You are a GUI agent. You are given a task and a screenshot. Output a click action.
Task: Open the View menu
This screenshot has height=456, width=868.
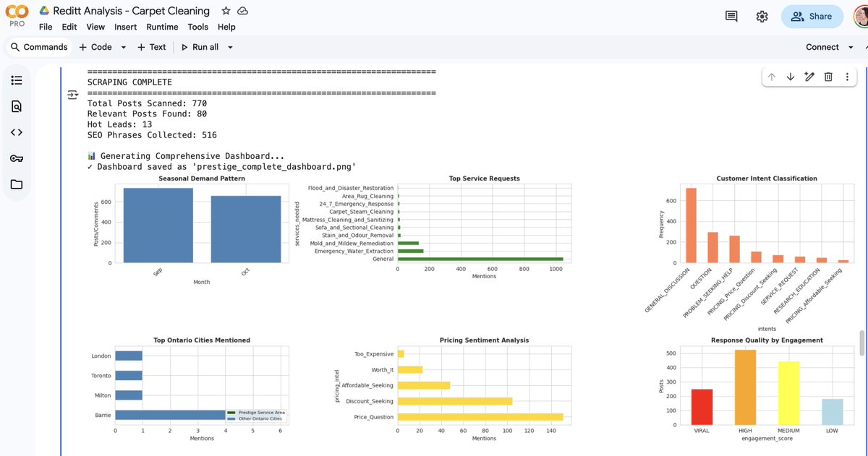[95, 27]
